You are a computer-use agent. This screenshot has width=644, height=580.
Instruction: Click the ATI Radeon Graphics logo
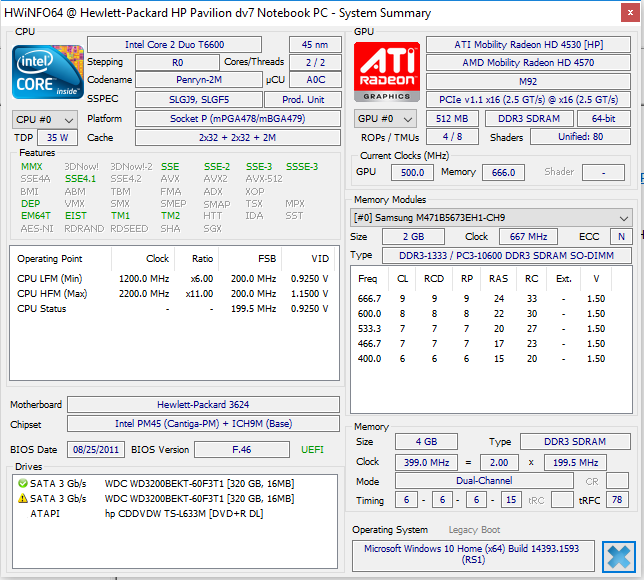point(387,72)
